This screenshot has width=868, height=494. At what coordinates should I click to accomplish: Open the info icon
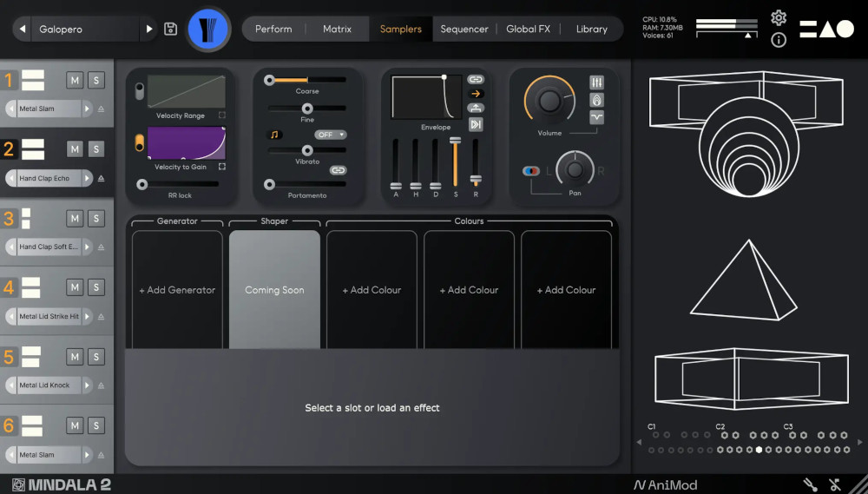779,40
